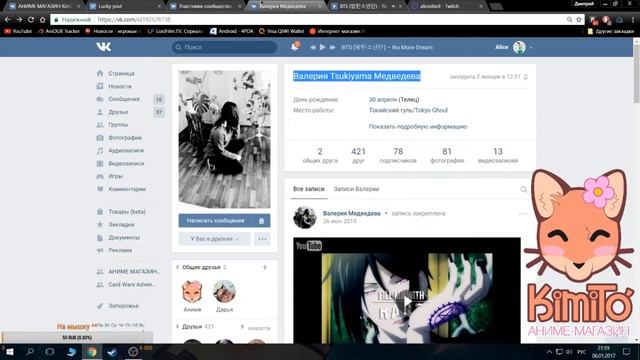Focus the VK search field
This screenshot has width=640, height=360.
[224, 47]
